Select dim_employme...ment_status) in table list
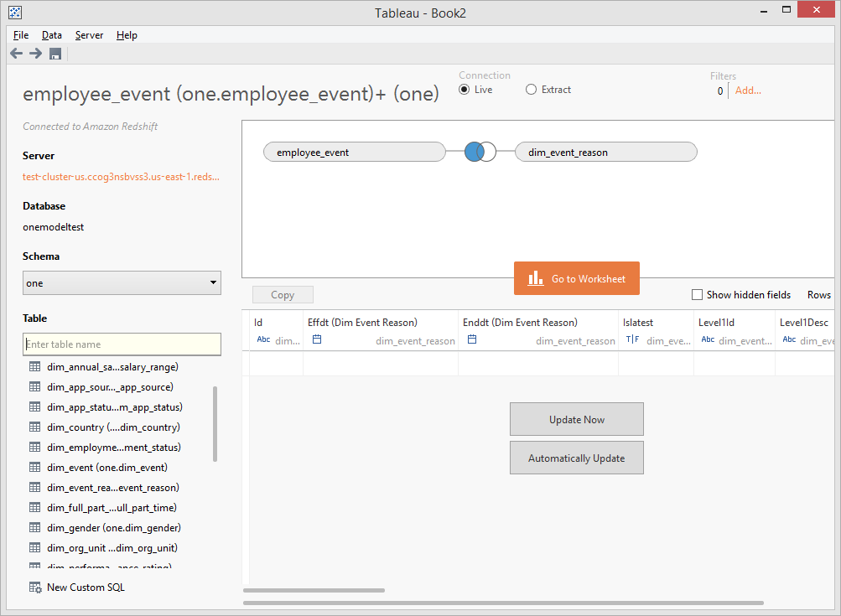The image size is (841, 616). click(114, 448)
